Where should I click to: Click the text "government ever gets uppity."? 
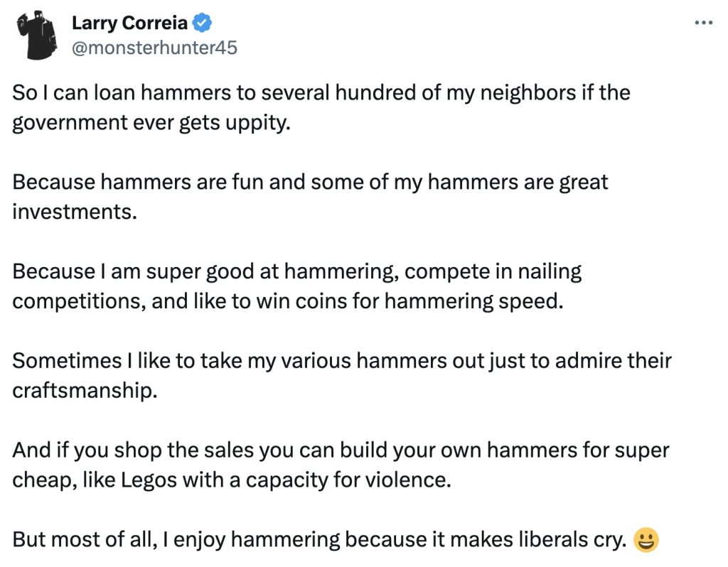[152, 122]
